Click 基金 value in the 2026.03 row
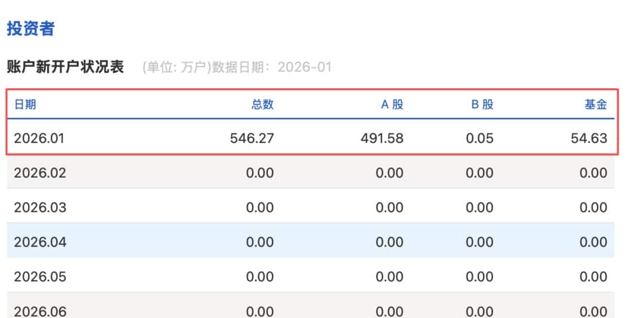The image size is (644, 318). point(593,208)
